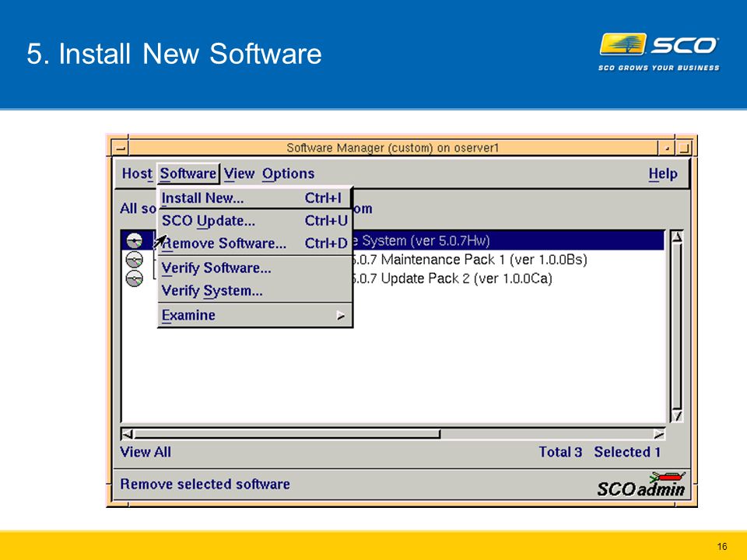Open the Options menu
Screen dimensions: 747x560
[x=288, y=173]
